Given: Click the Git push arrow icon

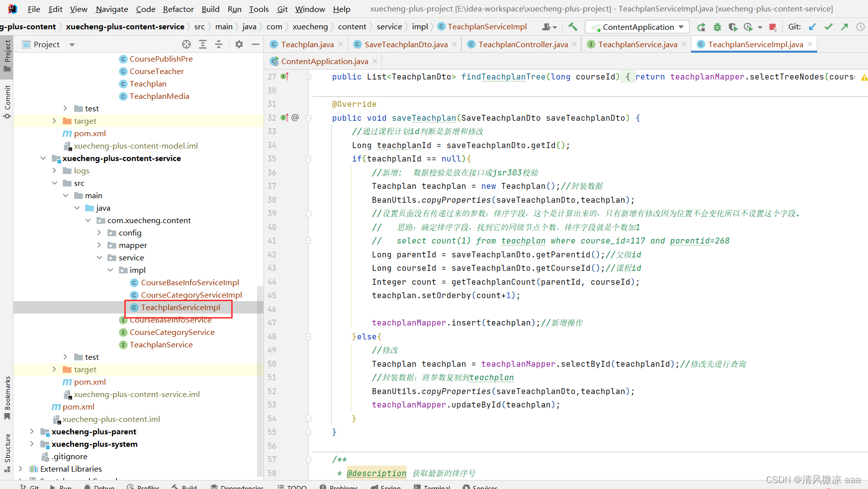Looking at the screenshot, I should click(844, 27).
